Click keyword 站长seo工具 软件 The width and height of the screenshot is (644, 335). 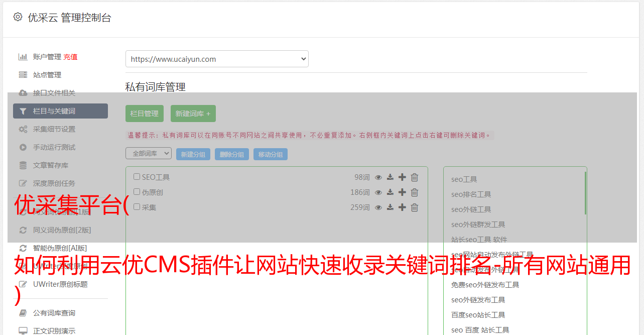click(x=479, y=240)
